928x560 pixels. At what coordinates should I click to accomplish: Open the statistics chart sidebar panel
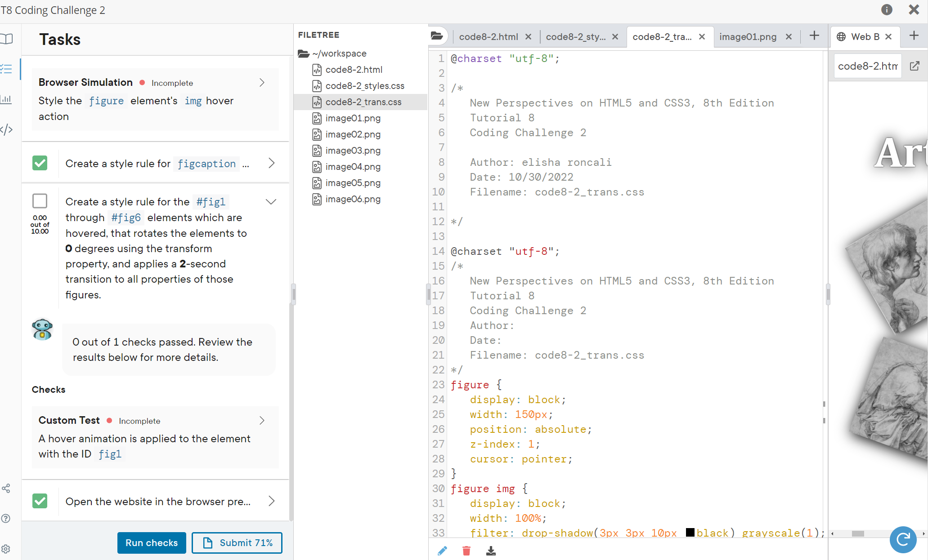pyautogui.click(x=6, y=99)
